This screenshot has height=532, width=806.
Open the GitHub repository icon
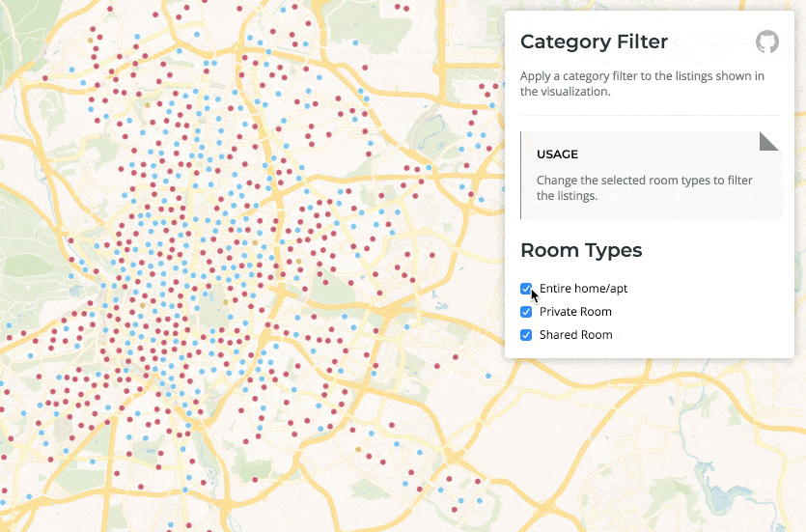(x=767, y=42)
